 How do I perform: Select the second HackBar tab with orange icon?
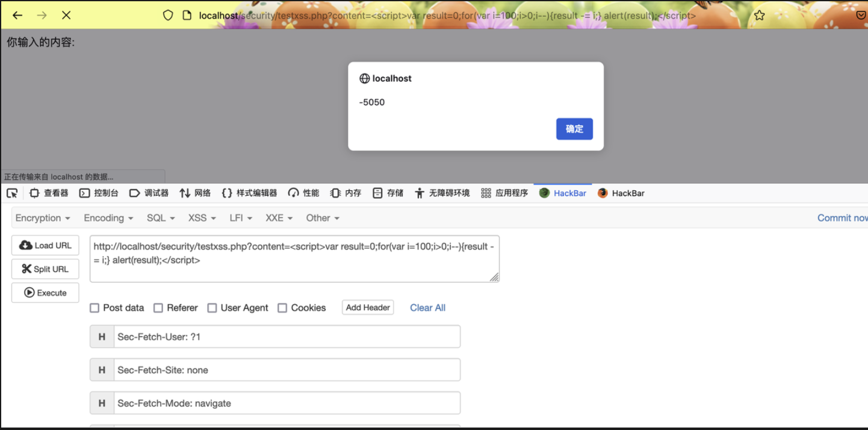[621, 193]
